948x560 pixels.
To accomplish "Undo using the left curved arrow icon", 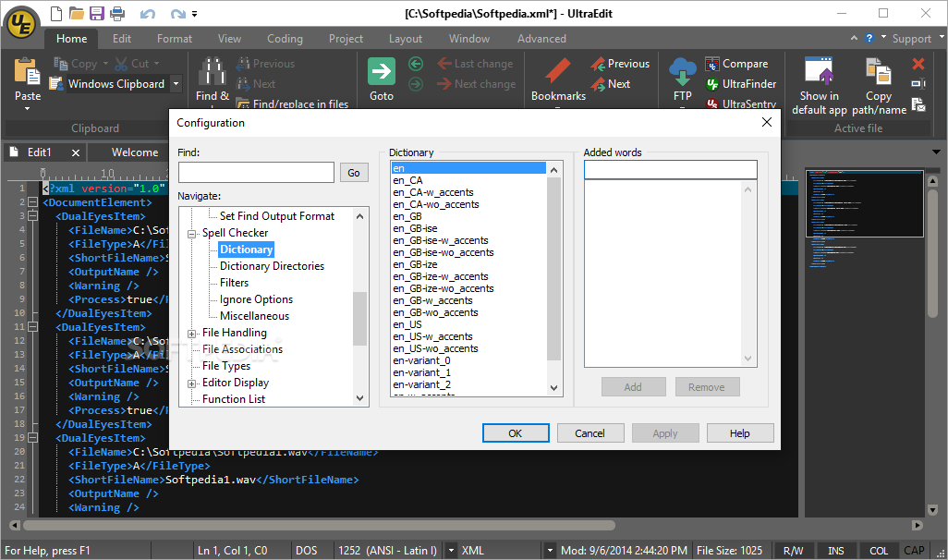I will pyautogui.click(x=148, y=13).
